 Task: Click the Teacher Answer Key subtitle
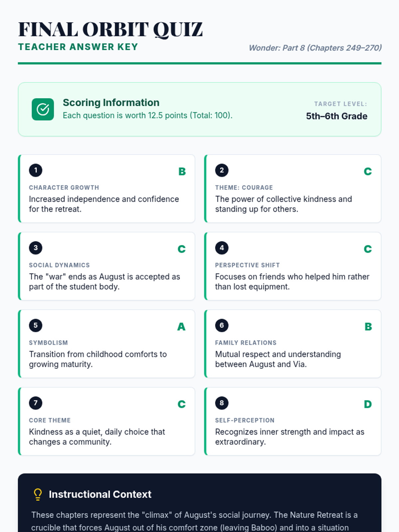[78, 47]
